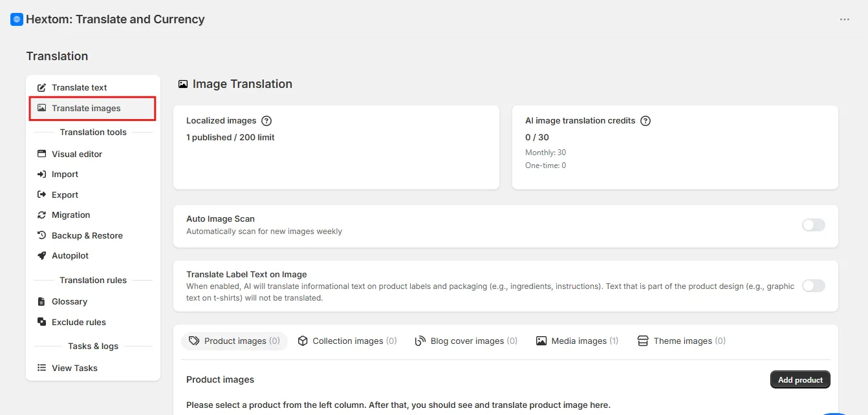Click the 'Monthly: 30' text
Viewport: 868px width, 415px height.
coord(545,153)
